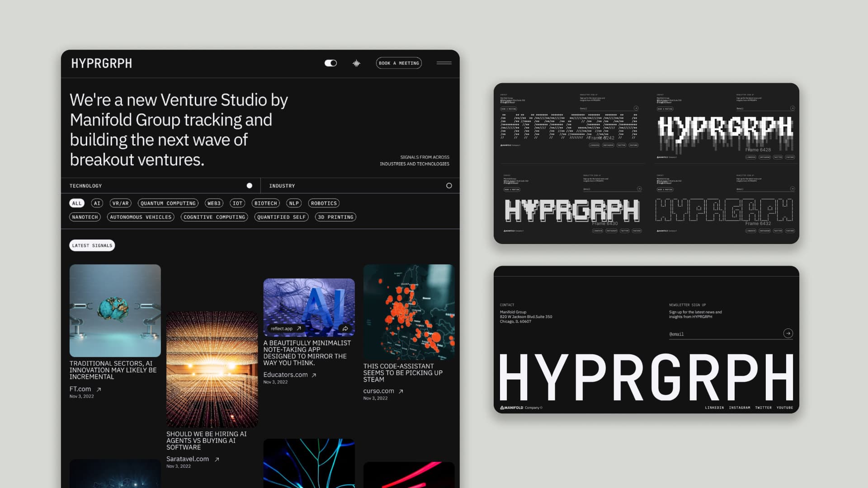Viewport: 868px width, 488px height.
Task: Submit newsletter email with arrow button
Action: click(788, 333)
